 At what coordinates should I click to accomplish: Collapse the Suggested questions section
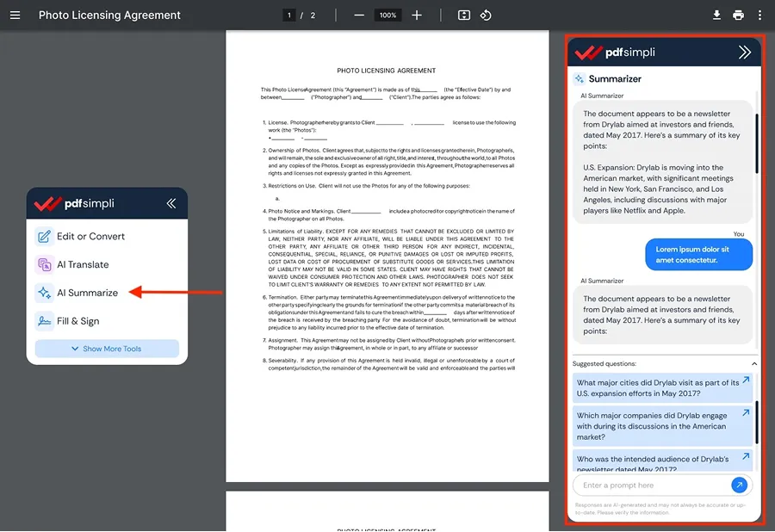coord(753,364)
